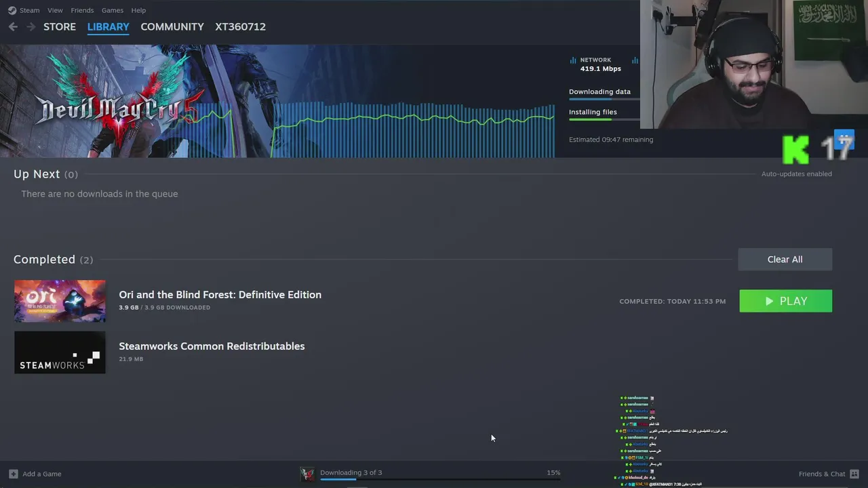Screen dimensions: 868x488
Task: Click the Completed today 11:53 PM text
Action: (x=672, y=301)
